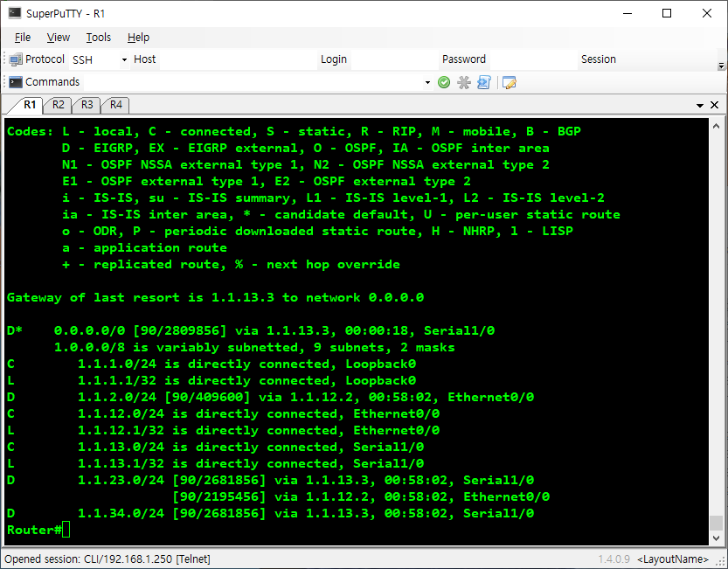The width and height of the screenshot is (728, 569).
Task: Click the Router# prompt cursor
Action: pyautogui.click(x=66, y=530)
